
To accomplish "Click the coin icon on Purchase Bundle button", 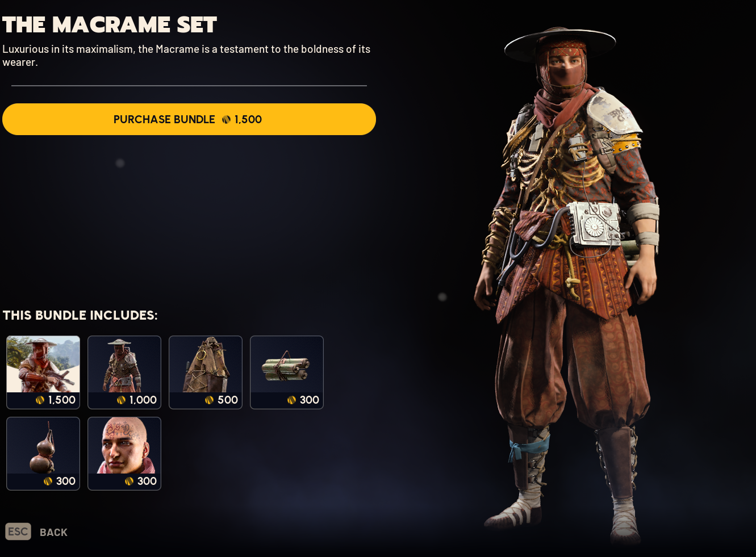I will (x=226, y=120).
